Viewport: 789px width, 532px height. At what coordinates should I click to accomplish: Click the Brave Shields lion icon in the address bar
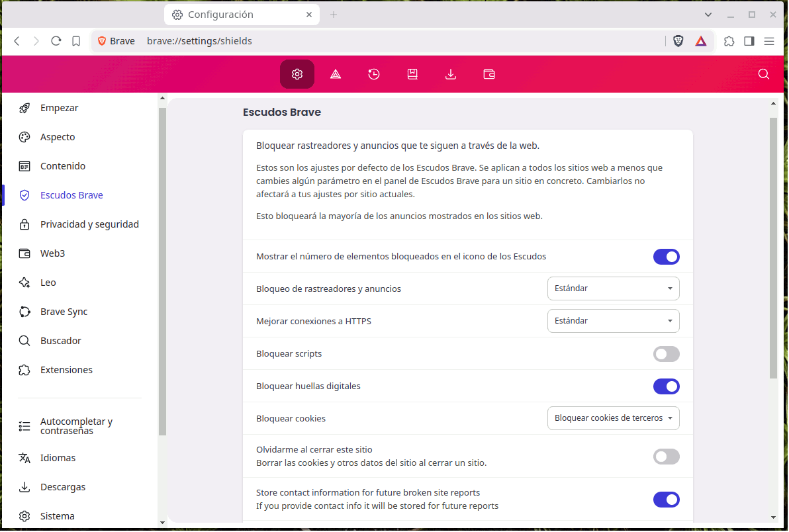[x=678, y=41]
